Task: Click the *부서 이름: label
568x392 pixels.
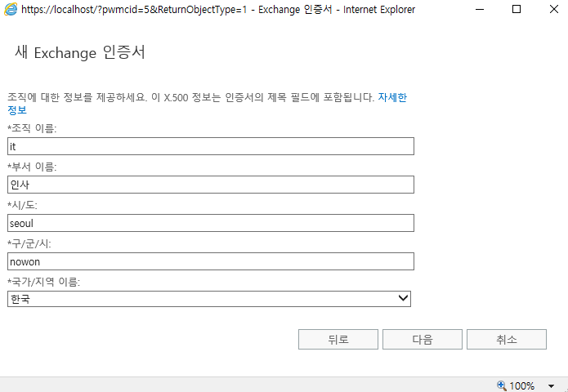Action: tap(32, 167)
